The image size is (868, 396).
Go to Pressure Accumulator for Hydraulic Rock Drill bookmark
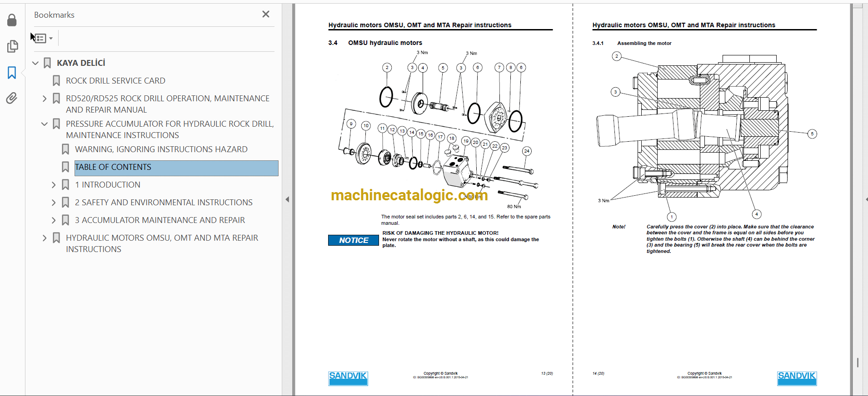(170, 129)
